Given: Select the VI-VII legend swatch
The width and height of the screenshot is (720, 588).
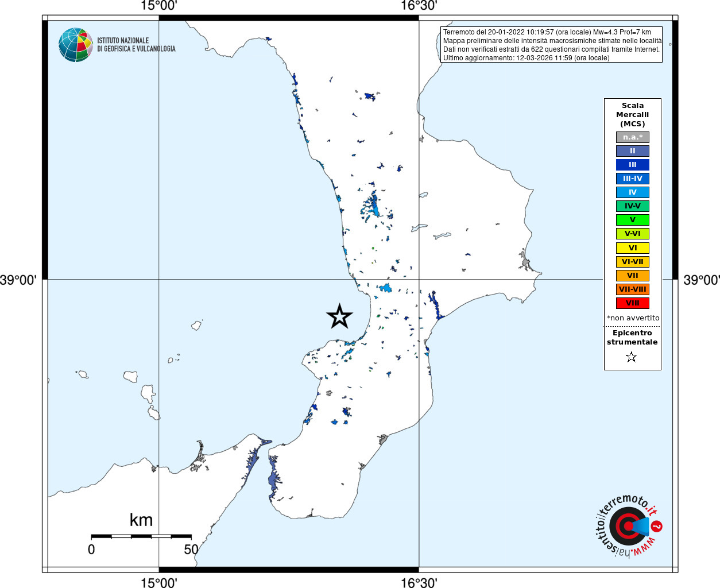Looking at the screenshot, I should 632,262.
